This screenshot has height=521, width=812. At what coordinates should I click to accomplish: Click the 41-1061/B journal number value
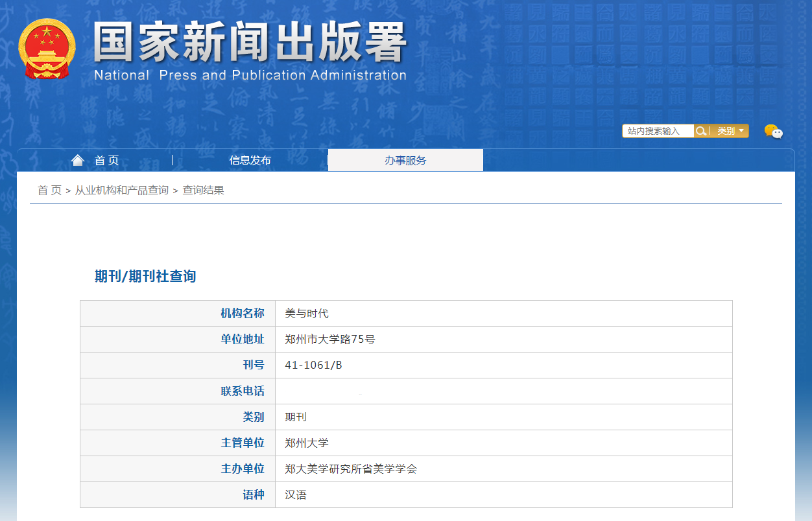pyautogui.click(x=313, y=365)
